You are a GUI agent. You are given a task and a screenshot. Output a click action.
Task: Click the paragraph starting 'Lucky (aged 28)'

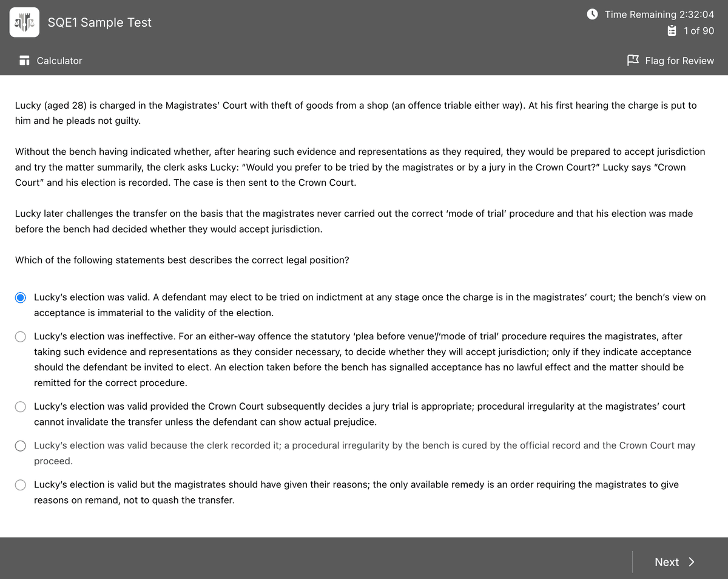tap(356, 113)
